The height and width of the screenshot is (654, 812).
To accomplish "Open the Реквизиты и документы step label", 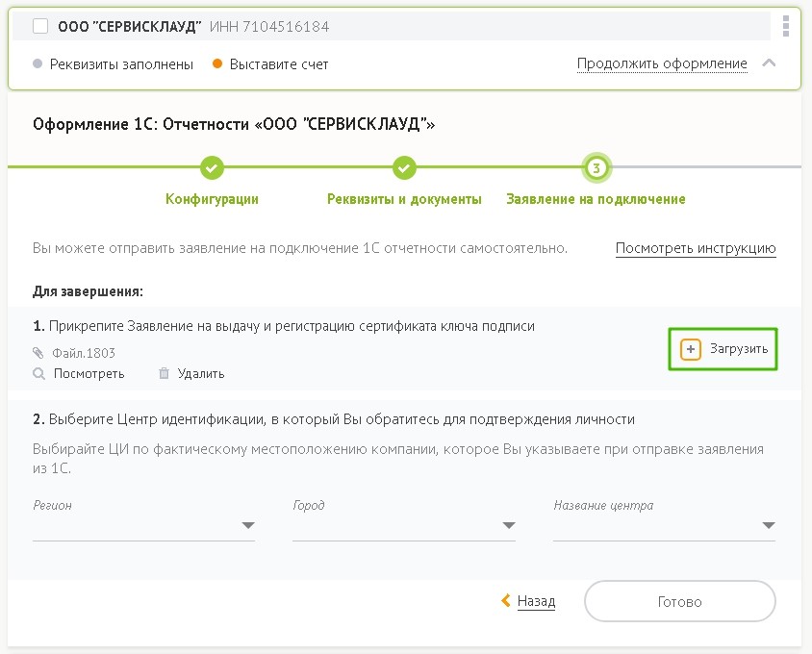I will 404,199.
